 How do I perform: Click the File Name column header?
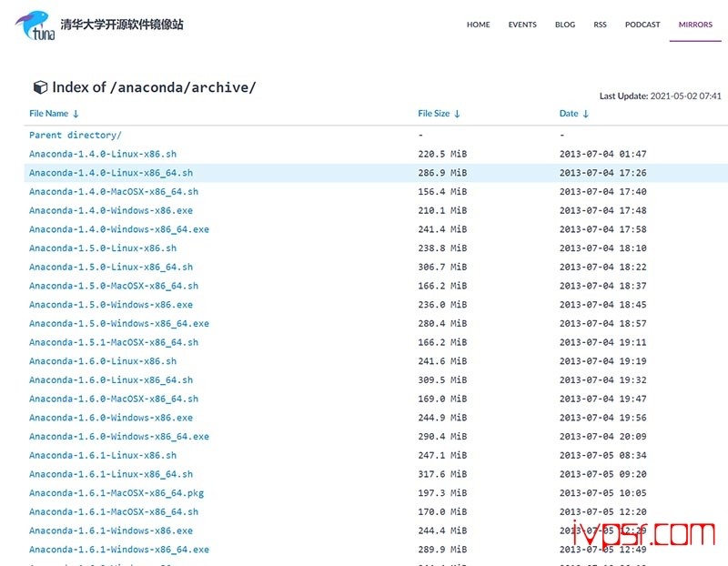49,114
